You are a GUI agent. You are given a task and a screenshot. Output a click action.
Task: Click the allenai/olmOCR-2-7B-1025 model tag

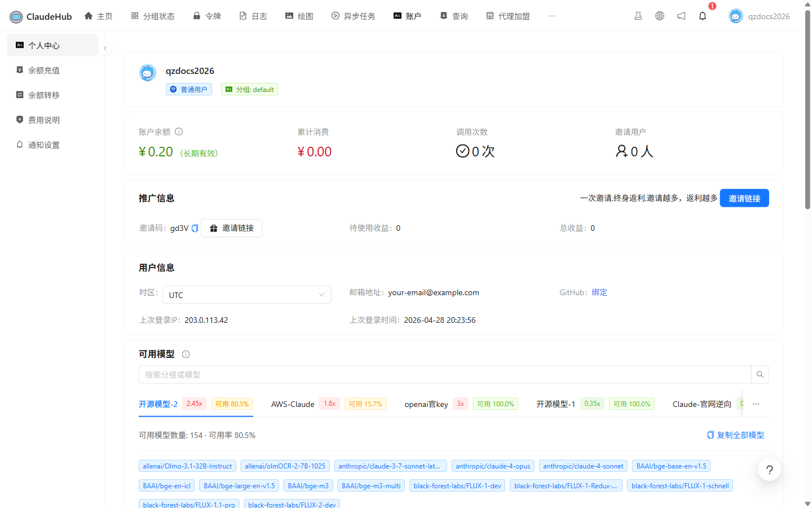285,466
